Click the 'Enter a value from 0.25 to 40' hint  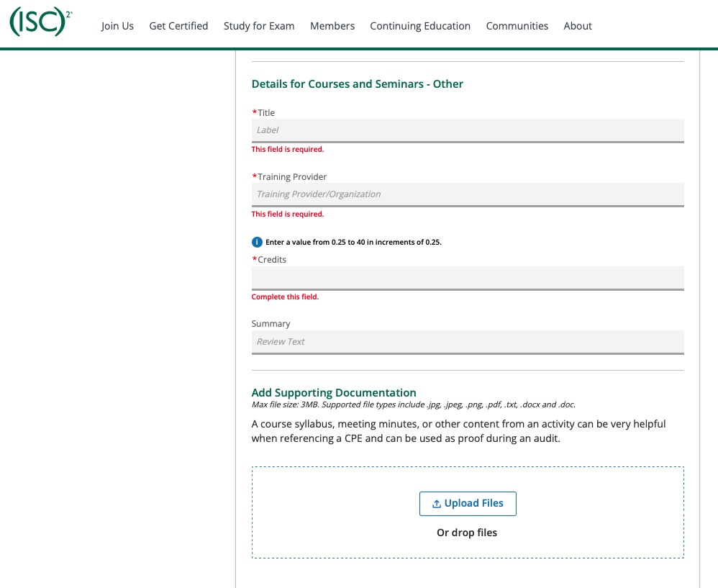tap(353, 243)
